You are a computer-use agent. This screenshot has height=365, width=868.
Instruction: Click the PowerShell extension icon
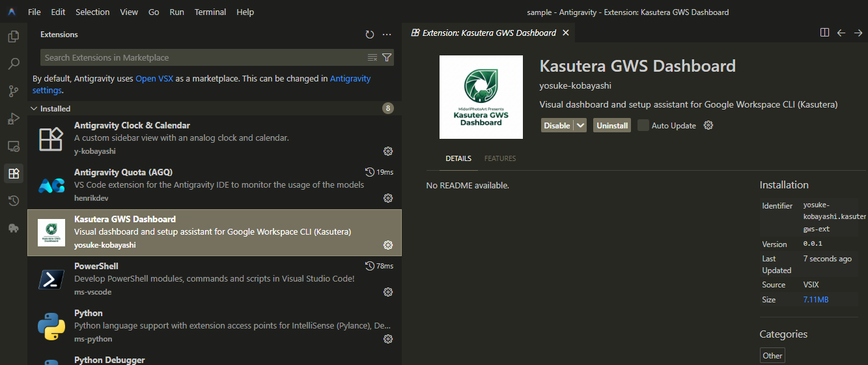coord(51,280)
